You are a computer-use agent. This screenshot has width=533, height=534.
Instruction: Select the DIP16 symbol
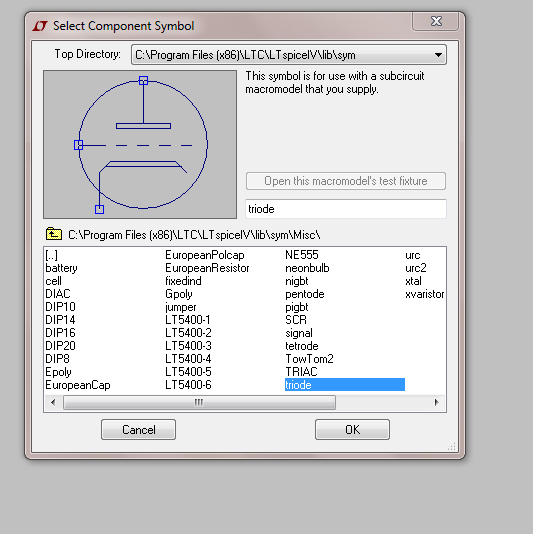pyautogui.click(x=60, y=333)
